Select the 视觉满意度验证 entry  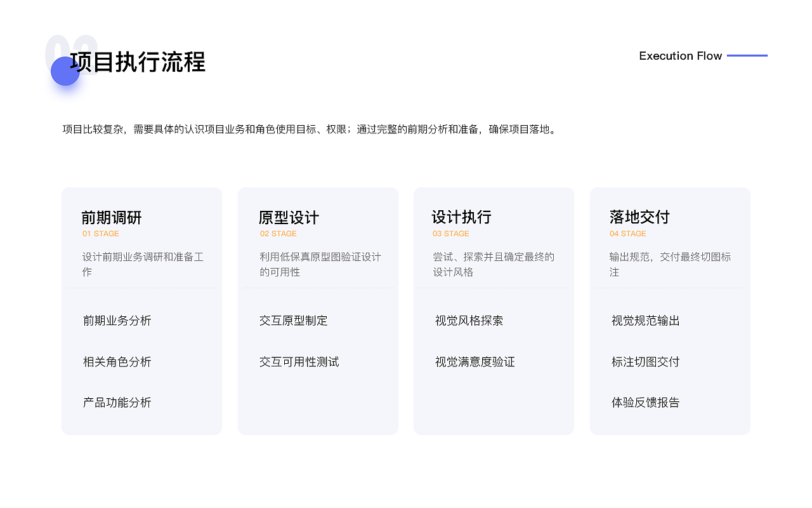pyautogui.click(x=474, y=361)
